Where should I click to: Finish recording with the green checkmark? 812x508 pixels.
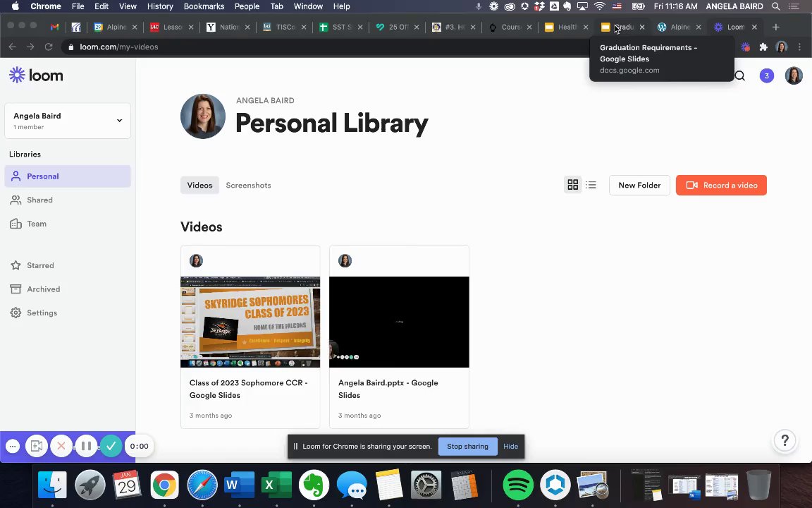coord(111,446)
